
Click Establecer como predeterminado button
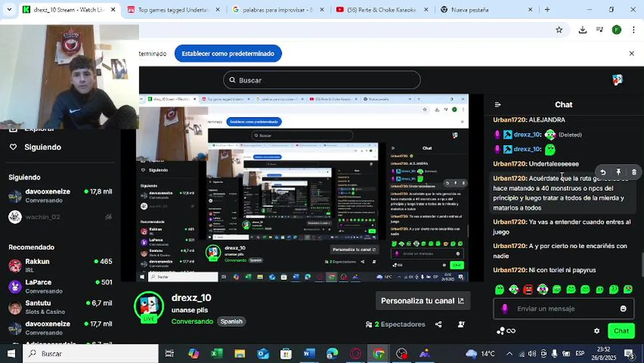[x=228, y=53]
